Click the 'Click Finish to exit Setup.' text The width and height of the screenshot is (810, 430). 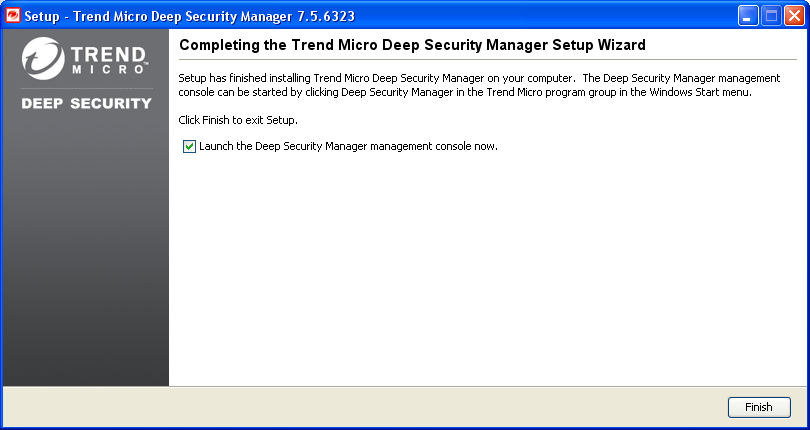pyautogui.click(x=238, y=120)
